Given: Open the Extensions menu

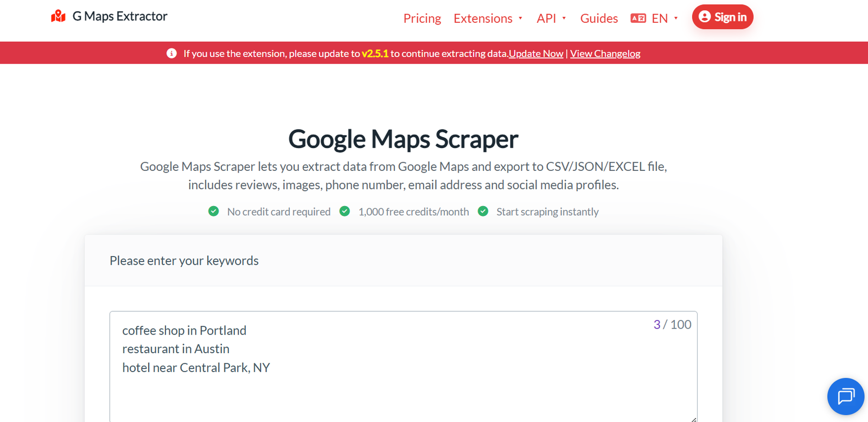Looking at the screenshot, I should coord(483,18).
